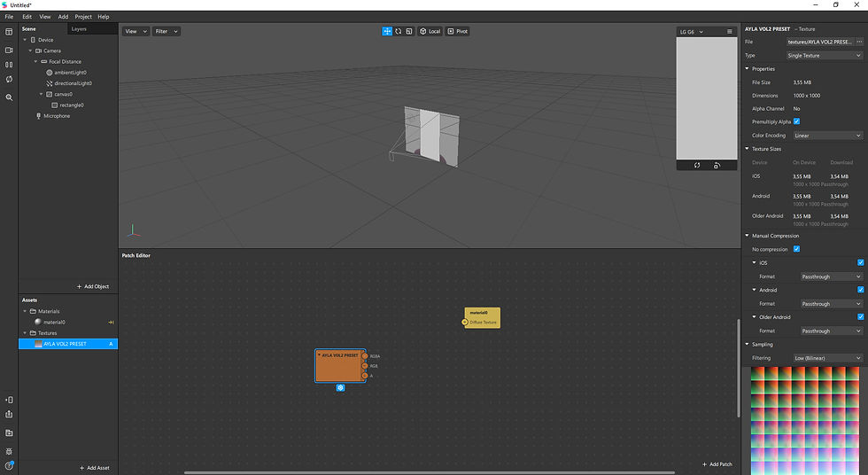Switch to the Layers tab

(x=79, y=28)
